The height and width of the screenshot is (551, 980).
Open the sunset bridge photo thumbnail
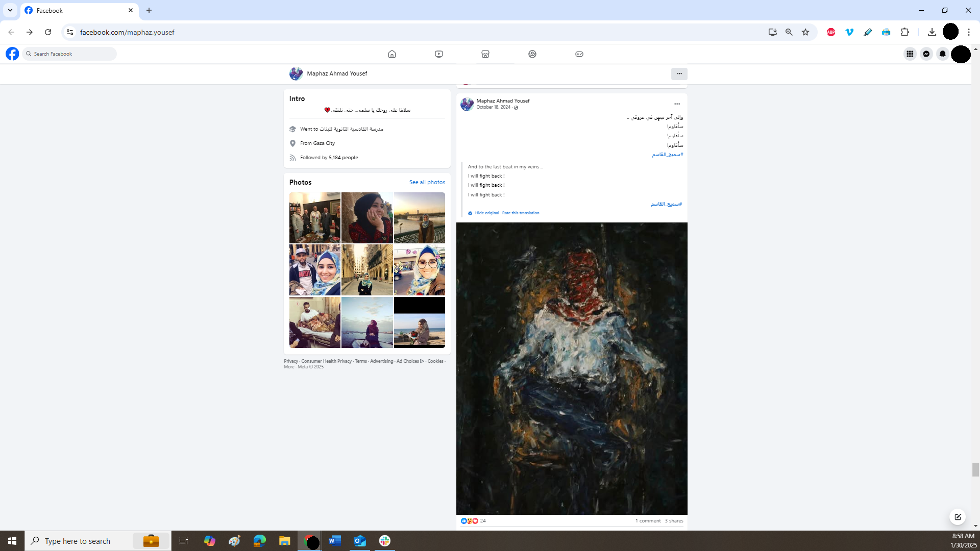click(x=420, y=218)
